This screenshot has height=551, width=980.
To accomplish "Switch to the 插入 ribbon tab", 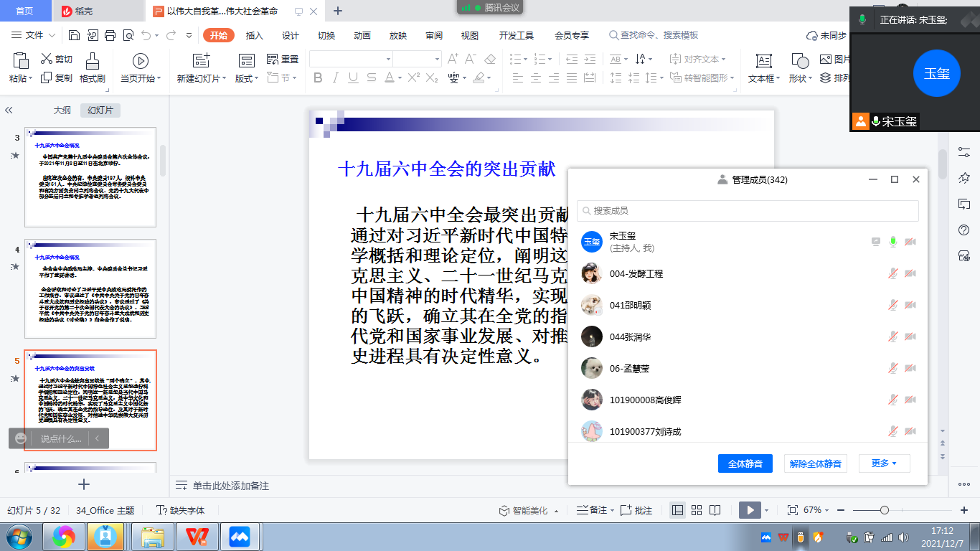I will pos(255,35).
